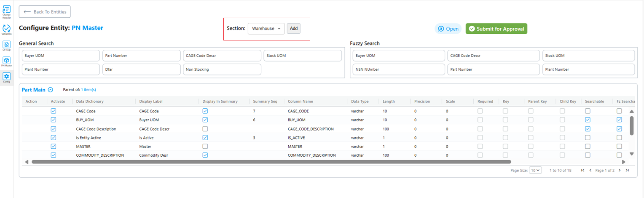Viewport: 644px width, 198px height.
Task: Select Plant Number in General Search
Action: point(61,70)
